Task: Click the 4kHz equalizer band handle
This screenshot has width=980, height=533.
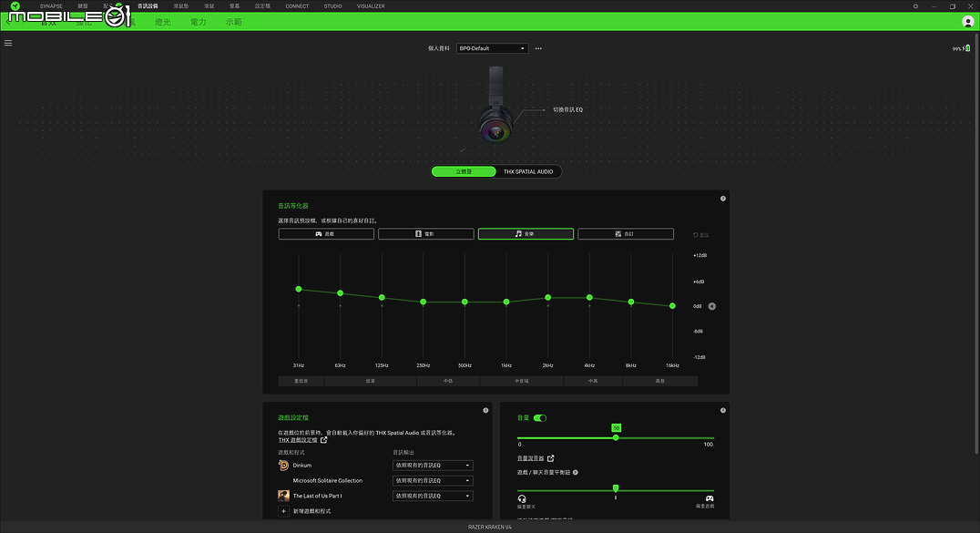Action: pyautogui.click(x=589, y=298)
